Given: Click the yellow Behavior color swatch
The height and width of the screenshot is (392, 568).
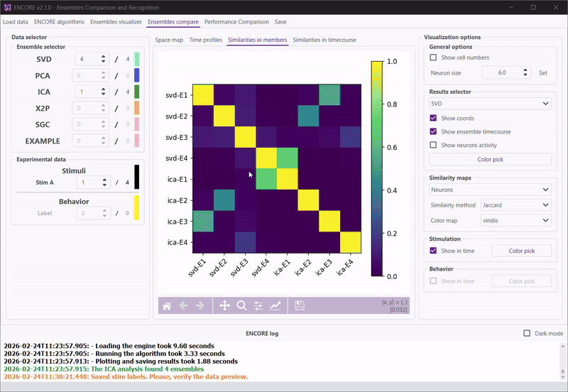Looking at the screenshot, I should [x=136, y=207].
